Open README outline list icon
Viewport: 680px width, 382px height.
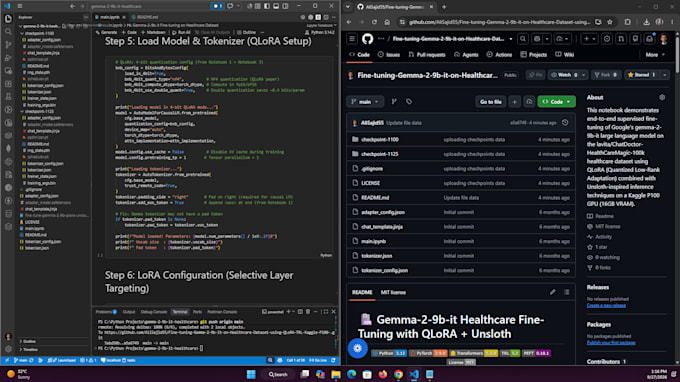[567, 292]
